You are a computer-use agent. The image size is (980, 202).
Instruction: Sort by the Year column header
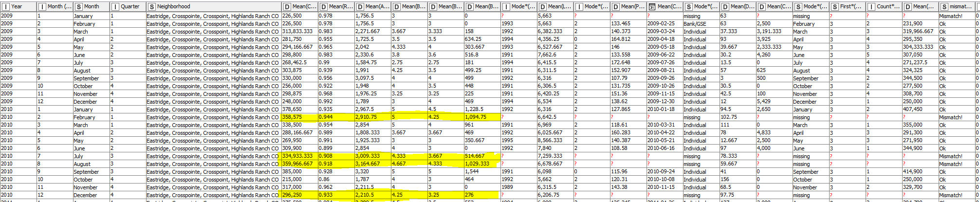click(18, 6)
